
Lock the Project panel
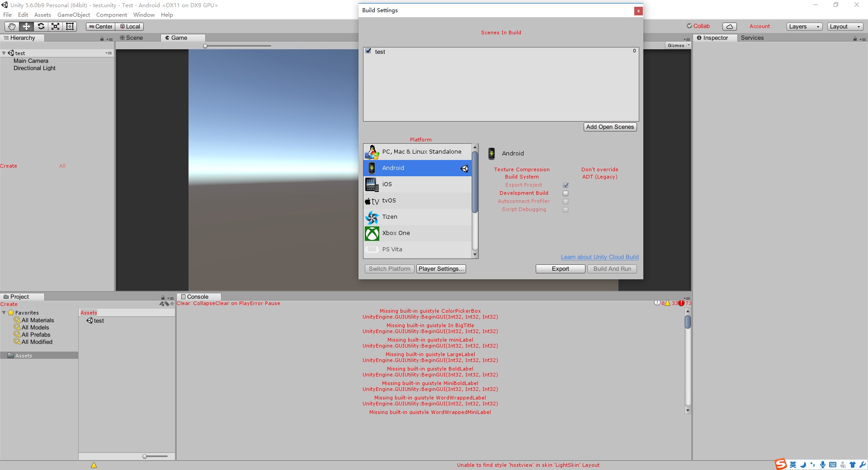pyautogui.click(x=163, y=298)
